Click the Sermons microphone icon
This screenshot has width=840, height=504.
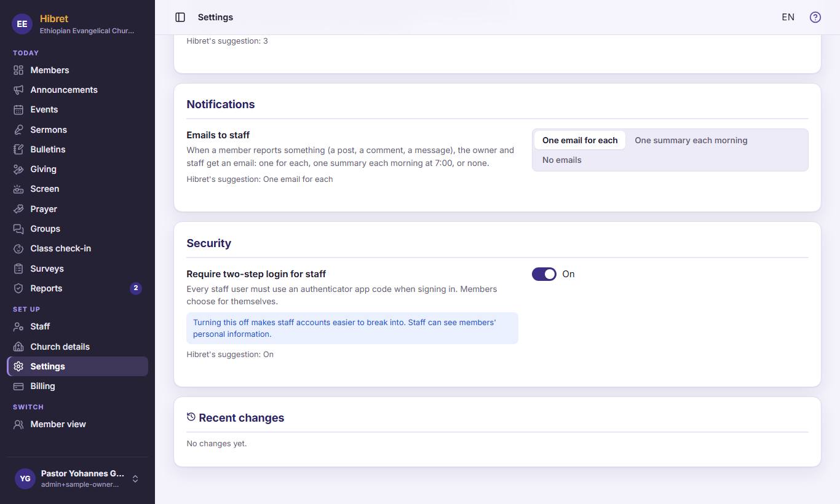(18, 130)
